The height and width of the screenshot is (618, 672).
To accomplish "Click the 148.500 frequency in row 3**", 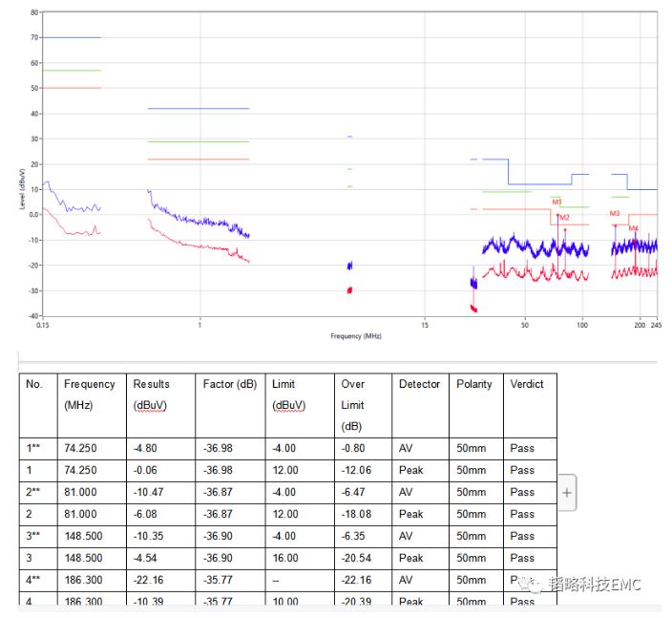I will pos(81,536).
